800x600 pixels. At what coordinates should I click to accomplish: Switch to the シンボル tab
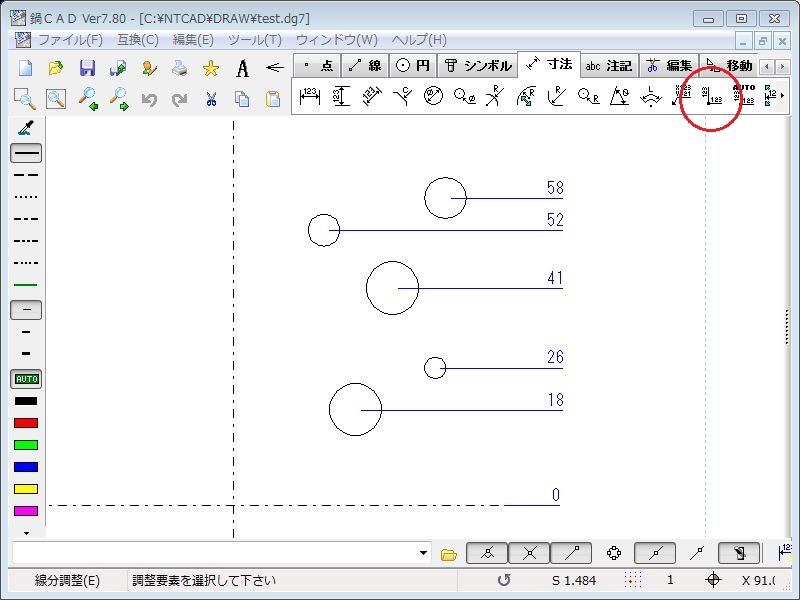click(x=478, y=65)
